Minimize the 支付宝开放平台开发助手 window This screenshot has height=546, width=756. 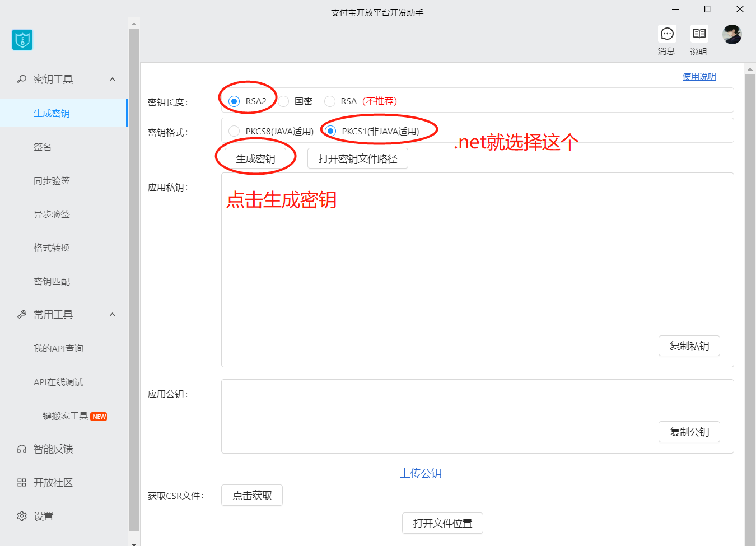click(x=676, y=9)
